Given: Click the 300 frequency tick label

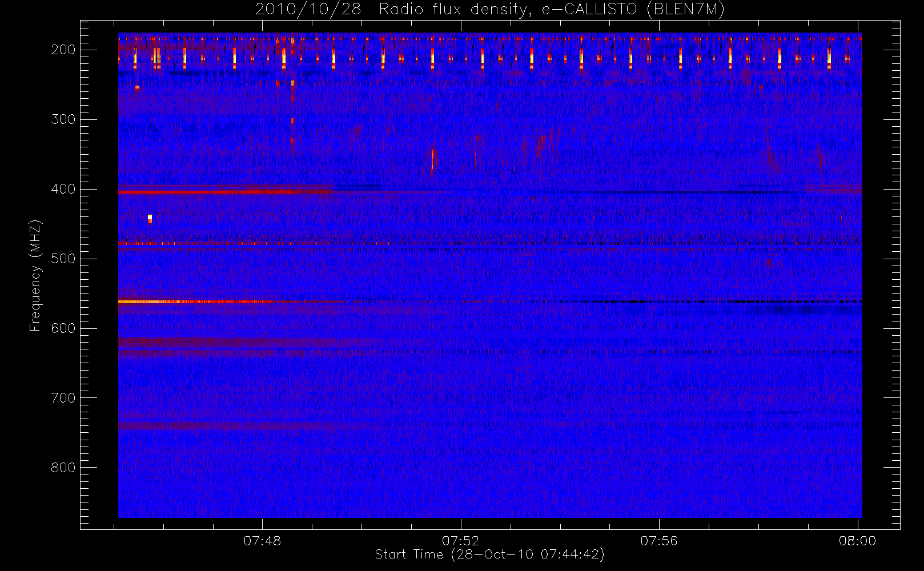Looking at the screenshot, I should point(63,119).
